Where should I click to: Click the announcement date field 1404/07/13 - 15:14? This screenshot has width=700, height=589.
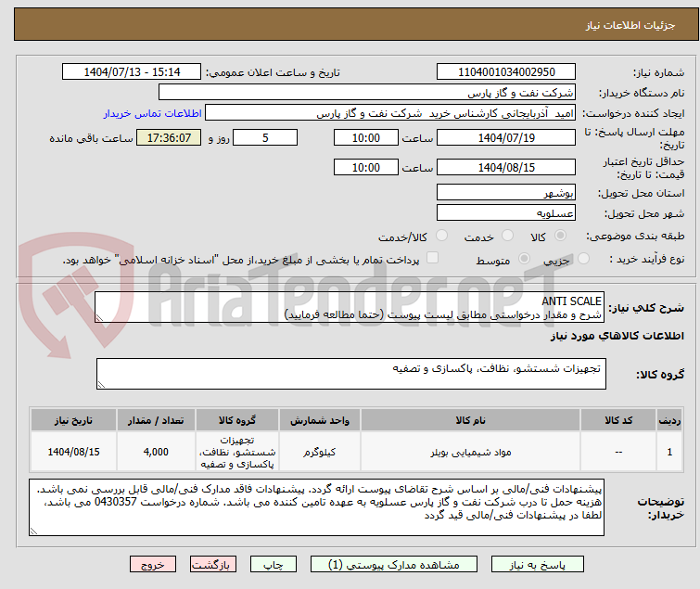click(x=132, y=72)
